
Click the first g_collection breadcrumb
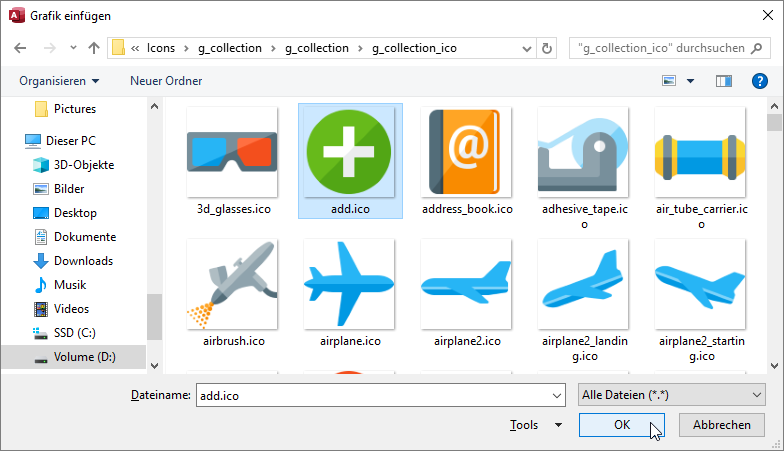point(230,48)
